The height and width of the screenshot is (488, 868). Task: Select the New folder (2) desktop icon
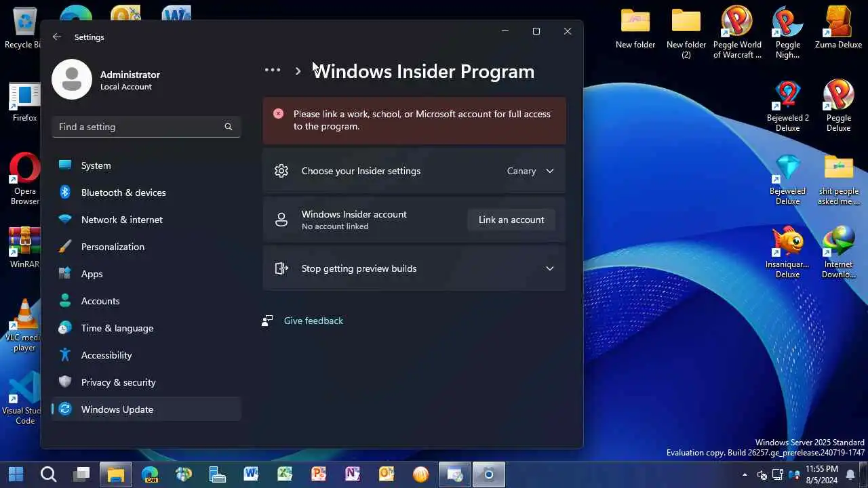pos(686,33)
